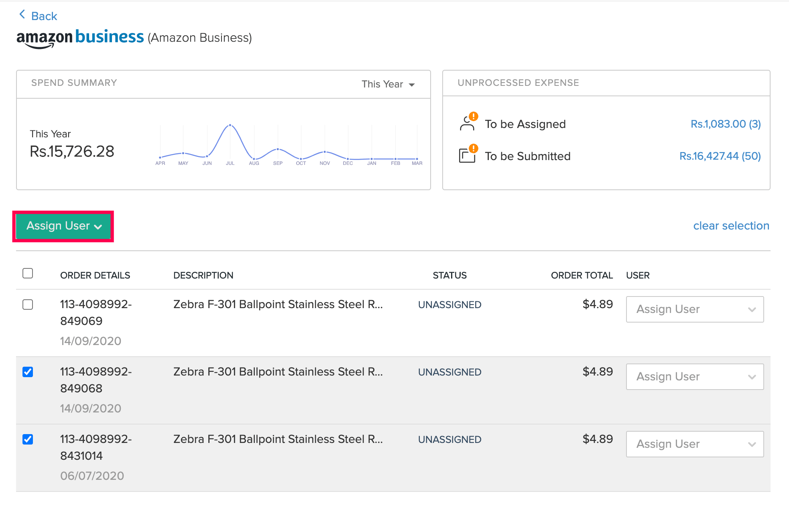Uncheck order 113-4098992-849068 checkbox
The image size is (789, 532).
[28, 372]
